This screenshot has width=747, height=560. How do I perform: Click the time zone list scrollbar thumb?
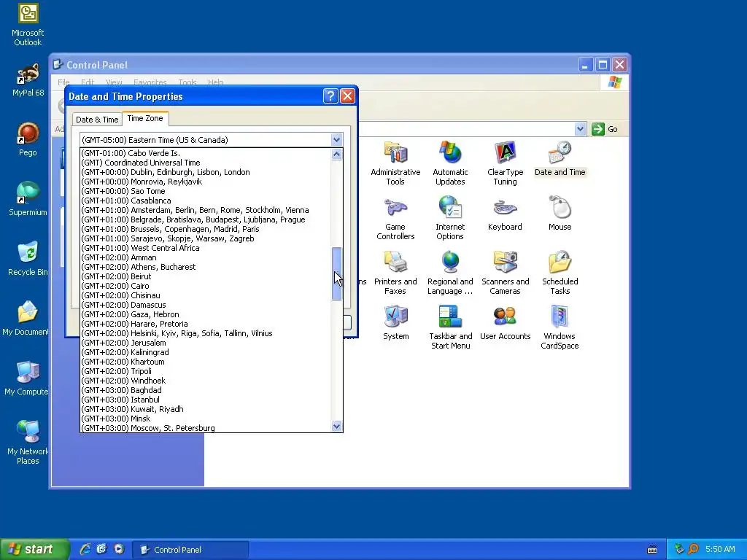coord(337,274)
